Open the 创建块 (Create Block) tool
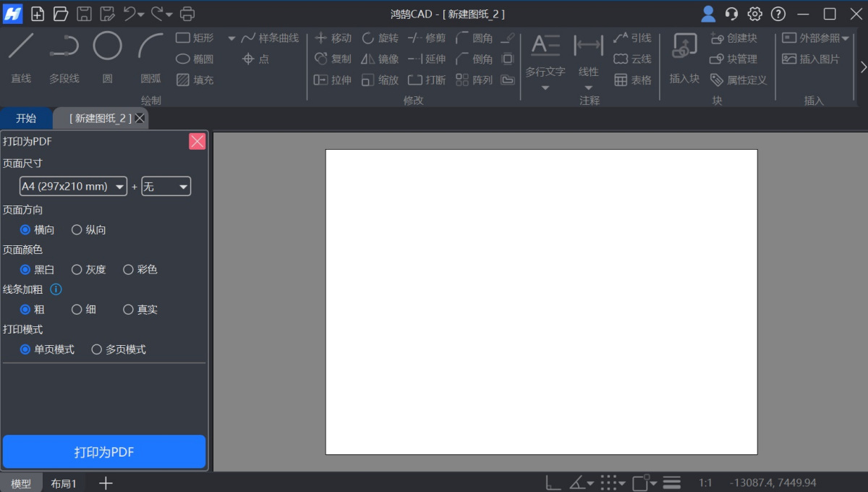The width and height of the screenshot is (868, 492). pos(736,38)
